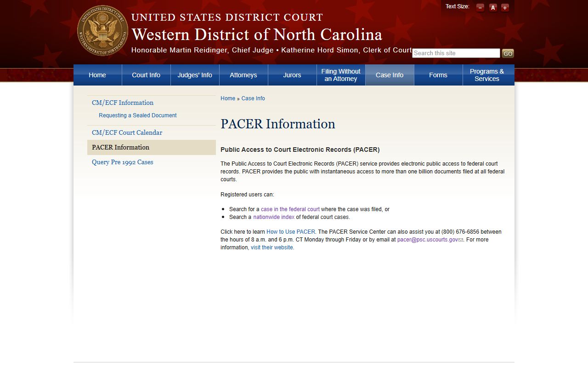
Task: Open Requesting a Sealed Document link
Action: point(138,115)
